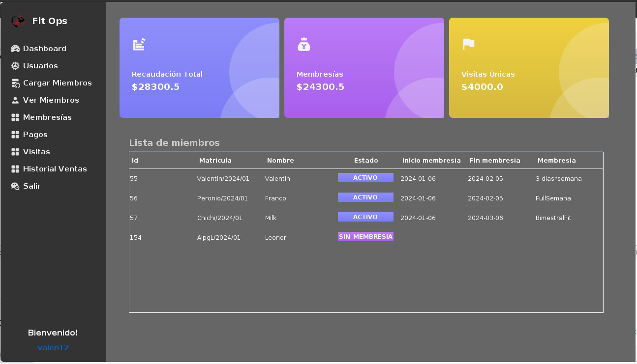Select Ver Miembros in sidebar
Screen dimensions: 637x364
(51, 100)
